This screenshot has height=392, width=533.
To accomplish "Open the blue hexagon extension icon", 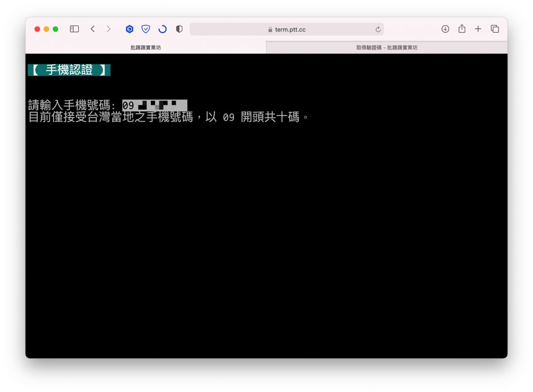I will click(x=130, y=29).
